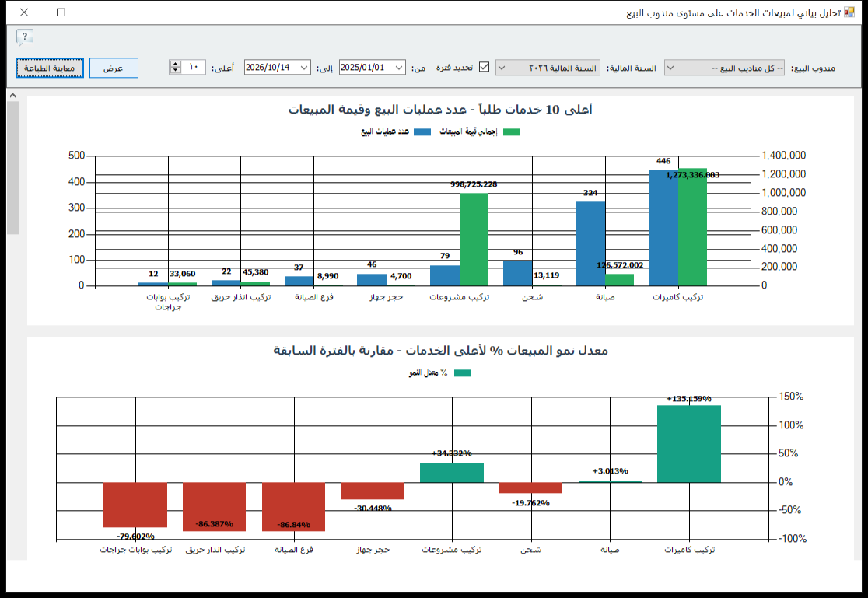The image size is (868, 598).
Task: Click the legend text عدد عمليات البيع
Action: [x=385, y=131]
